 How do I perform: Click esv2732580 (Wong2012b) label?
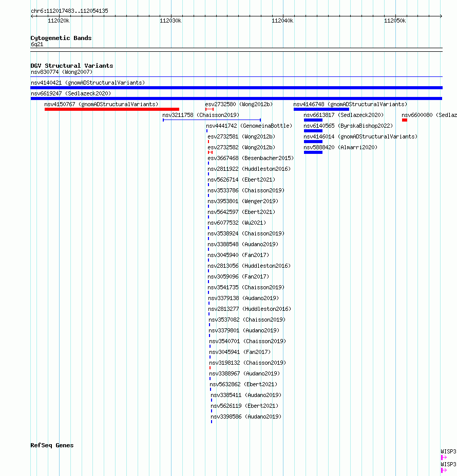pos(239,104)
